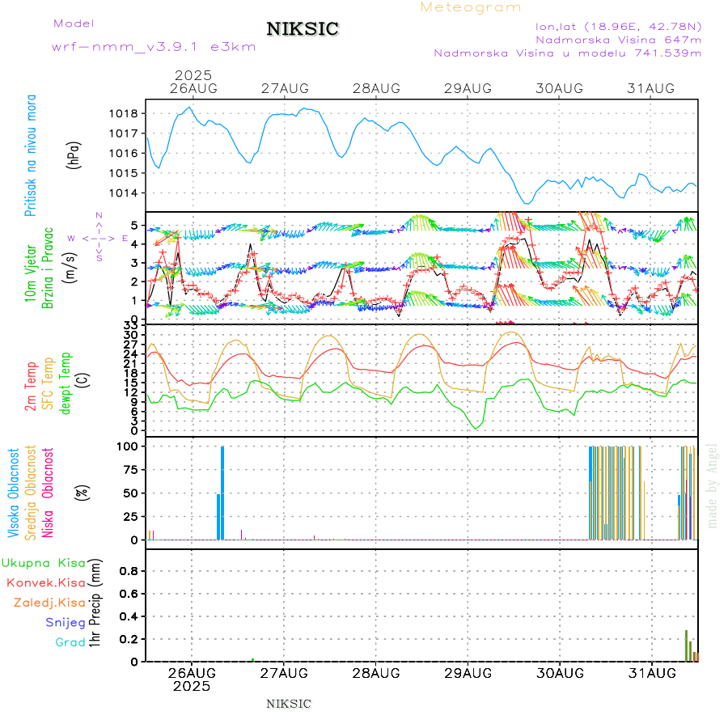Click the 30AUG date on bottom axis
The width and height of the screenshot is (728, 728).
[x=560, y=673]
